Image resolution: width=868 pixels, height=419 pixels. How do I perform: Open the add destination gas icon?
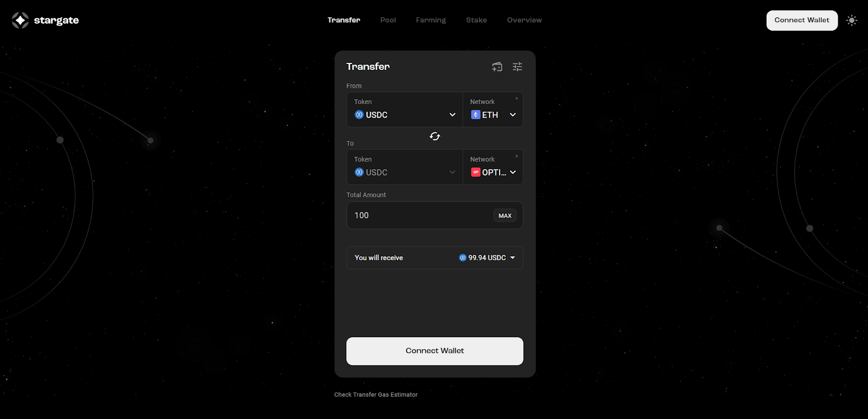[x=497, y=67]
